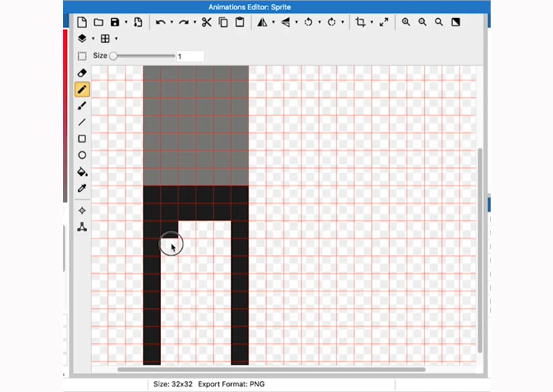Reset zoom with plain magnifier

[x=438, y=22]
